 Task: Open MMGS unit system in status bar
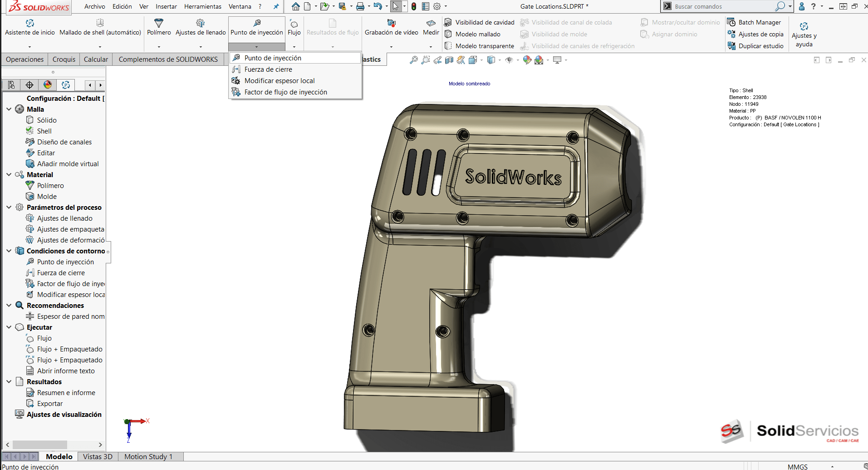click(798, 466)
